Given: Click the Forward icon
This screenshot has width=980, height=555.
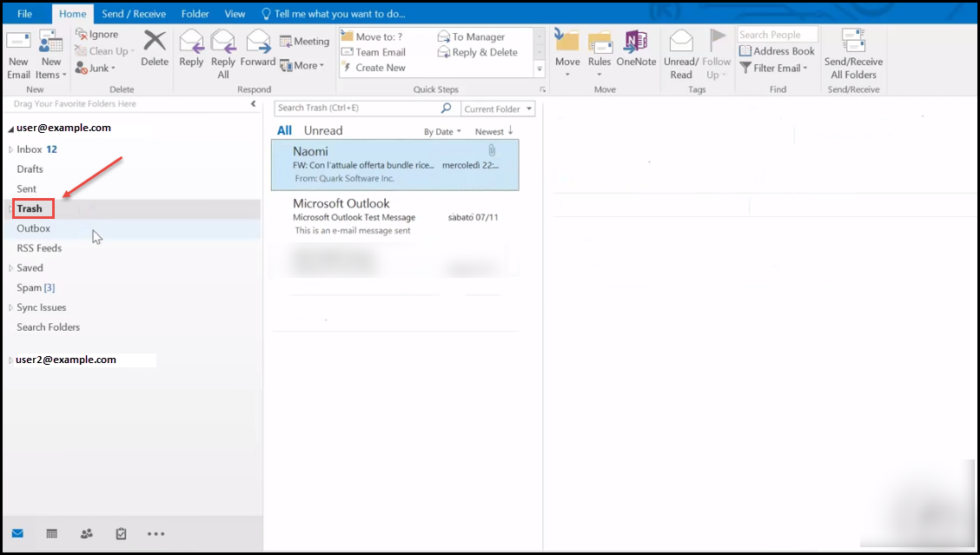Looking at the screenshot, I should click(x=257, y=42).
